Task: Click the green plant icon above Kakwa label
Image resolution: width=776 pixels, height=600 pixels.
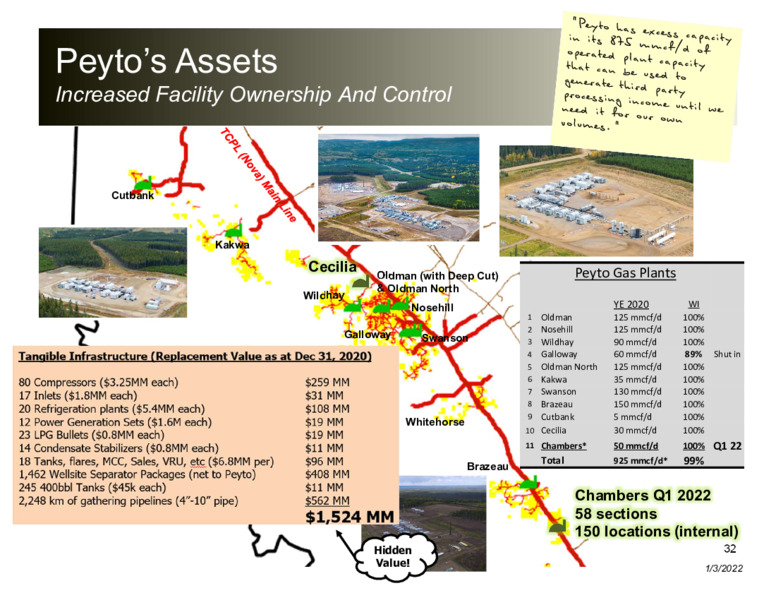Action: point(233,230)
